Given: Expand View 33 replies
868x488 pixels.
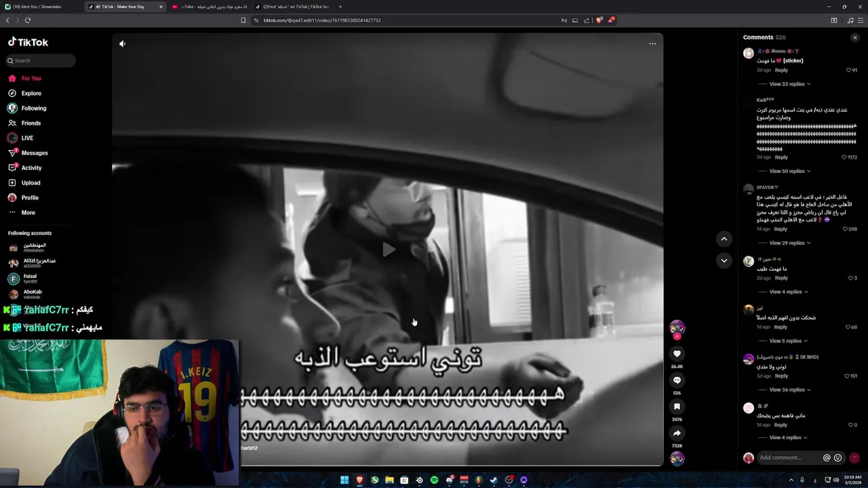Looking at the screenshot, I should 789,84.
